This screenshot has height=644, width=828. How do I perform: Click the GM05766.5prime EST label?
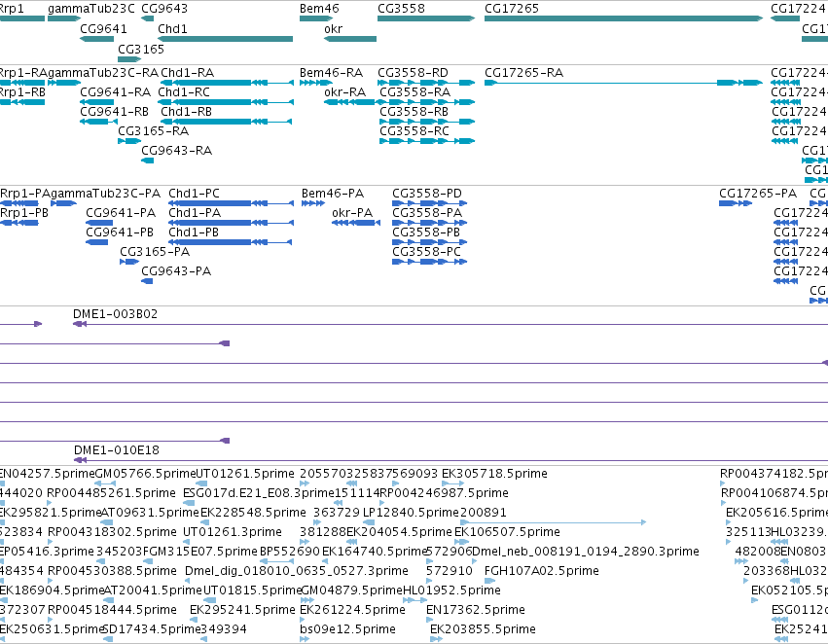[x=145, y=474]
